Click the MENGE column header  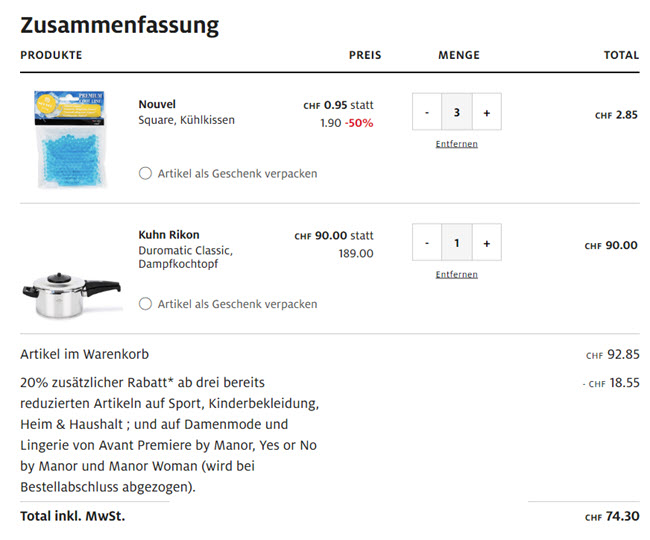click(x=459, y=56)
